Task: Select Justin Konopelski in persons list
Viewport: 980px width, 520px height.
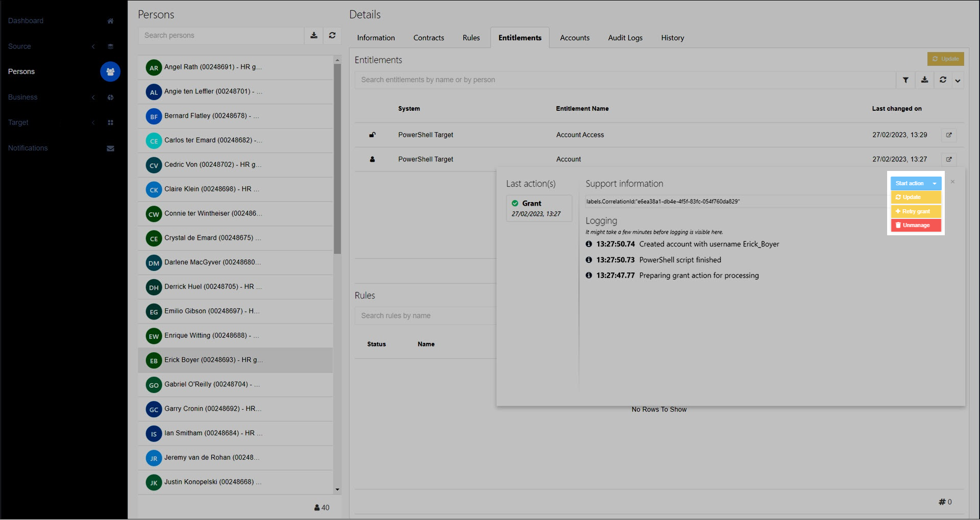Action: 235,482
